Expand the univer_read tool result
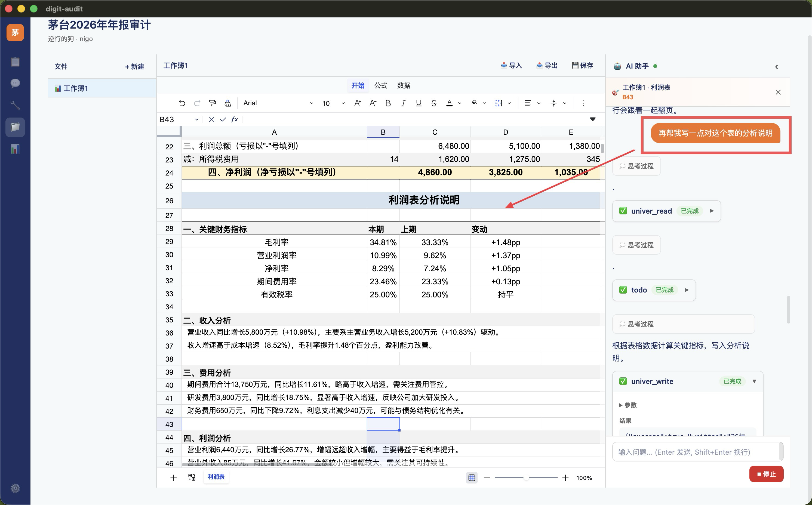Viewport: 812px width, 505px height. [x=712, y=211]
